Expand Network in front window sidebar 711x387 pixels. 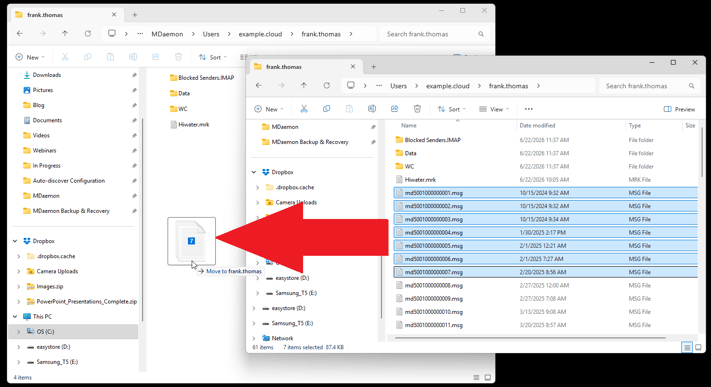pos(254,338)
